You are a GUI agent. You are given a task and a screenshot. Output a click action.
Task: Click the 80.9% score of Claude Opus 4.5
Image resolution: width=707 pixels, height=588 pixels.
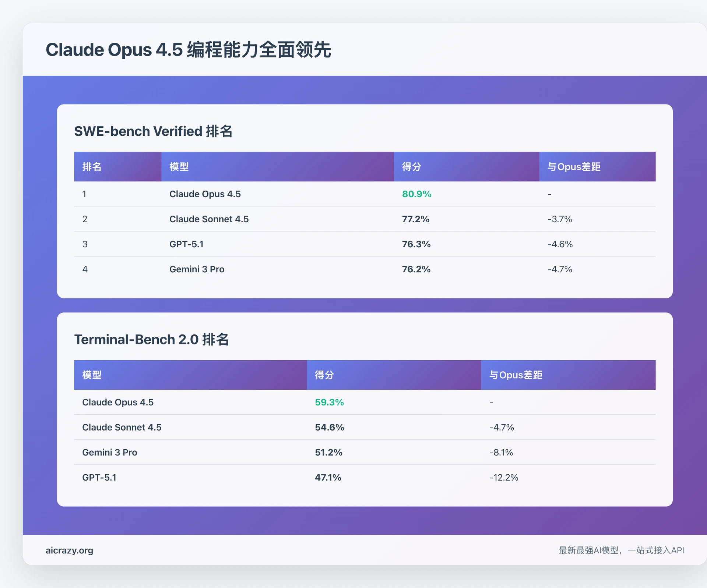click(x=416, y=194)
